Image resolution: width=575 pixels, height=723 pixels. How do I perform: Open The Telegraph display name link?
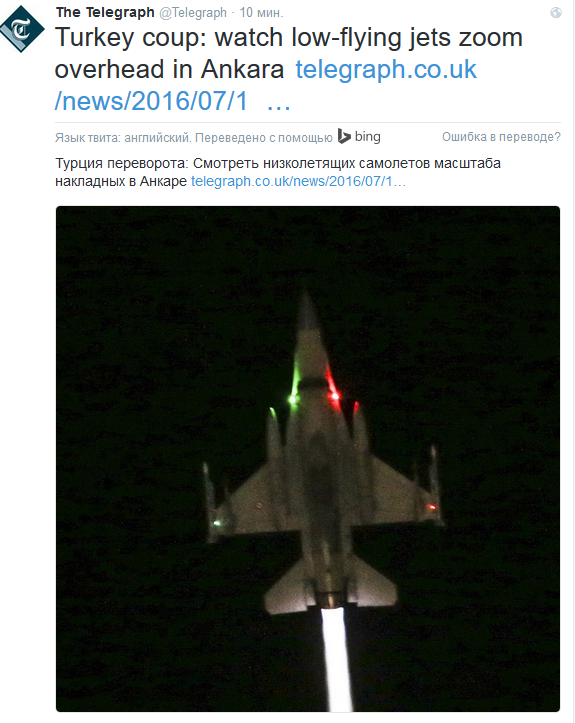pos(105,12)
